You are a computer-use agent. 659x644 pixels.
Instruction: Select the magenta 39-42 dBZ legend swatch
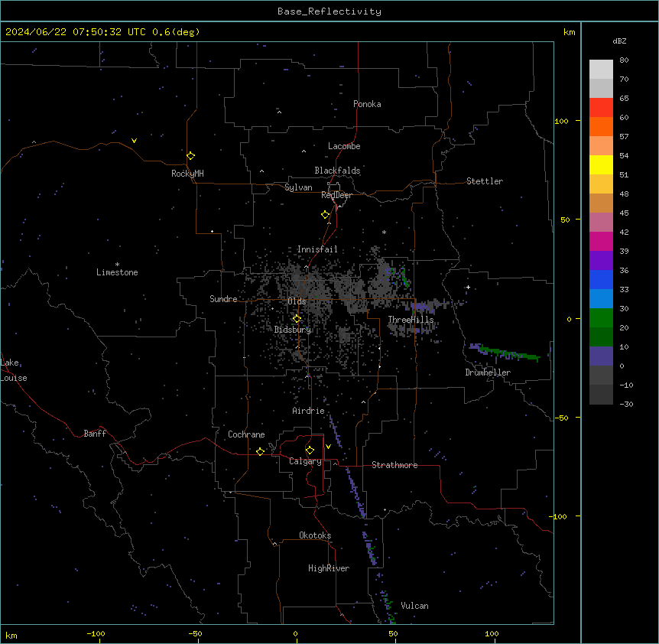coord(601,241)
